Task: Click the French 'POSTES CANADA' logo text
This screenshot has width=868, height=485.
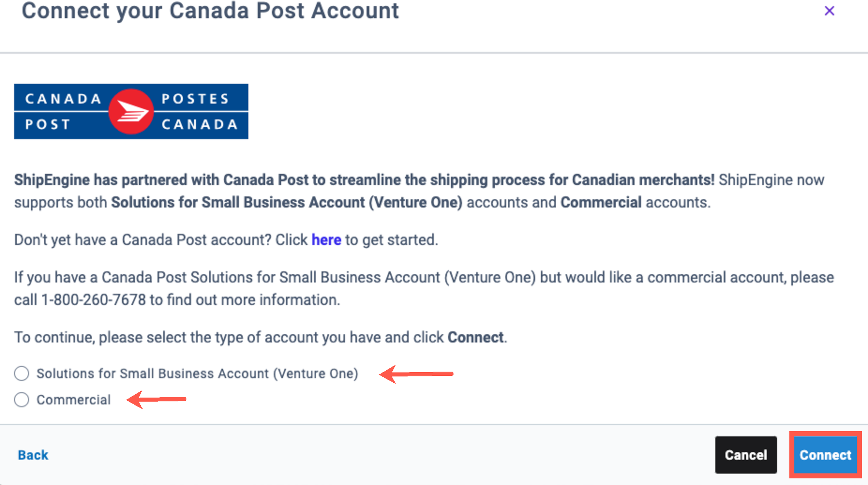Action: (x=200, y=111)
